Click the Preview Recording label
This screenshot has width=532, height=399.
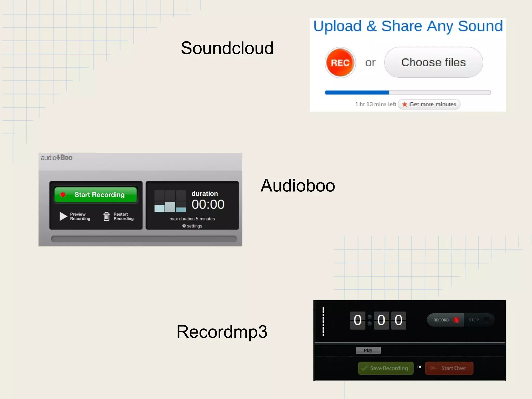pos(80,216)
